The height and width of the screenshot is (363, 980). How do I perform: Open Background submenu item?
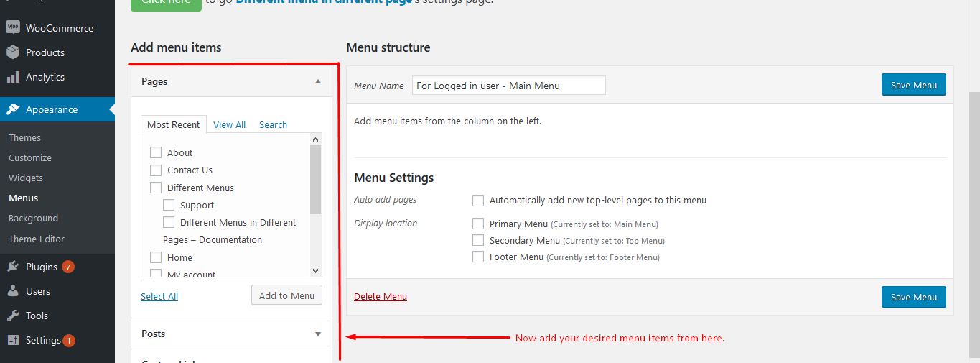point(33,218)
